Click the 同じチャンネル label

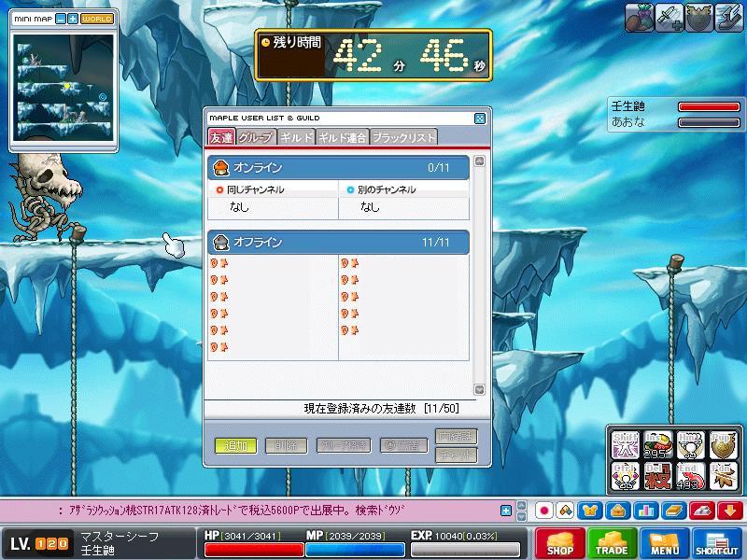[x=255, y=189]
